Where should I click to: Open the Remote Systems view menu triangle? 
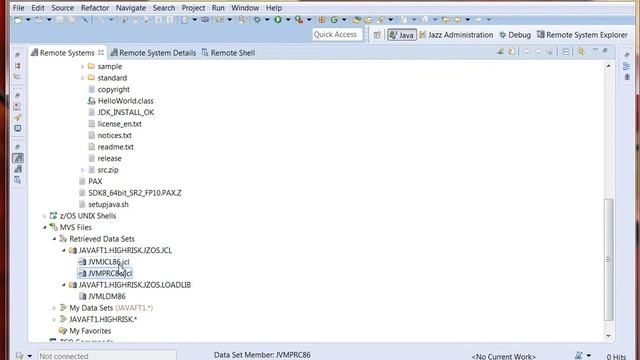[x=596, y=50]
